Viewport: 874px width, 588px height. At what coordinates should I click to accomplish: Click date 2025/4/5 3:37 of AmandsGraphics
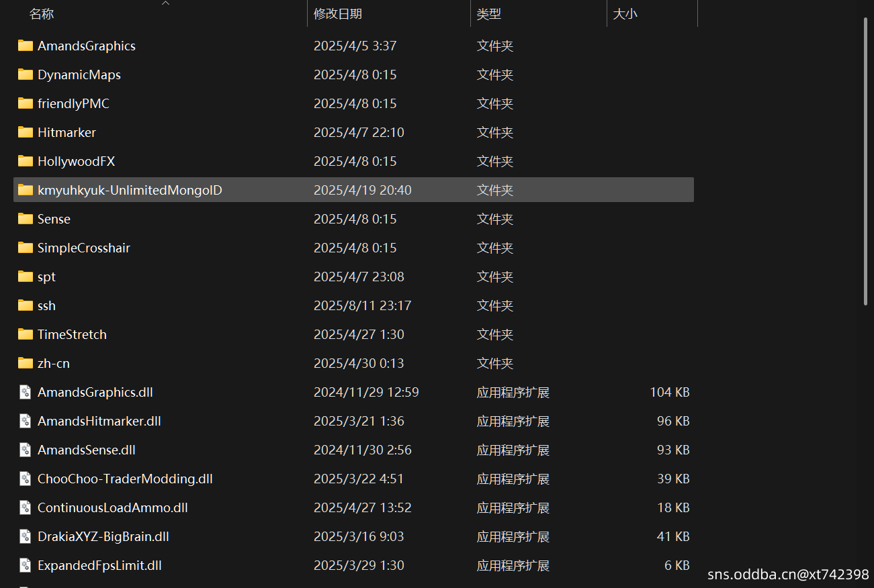355,46
